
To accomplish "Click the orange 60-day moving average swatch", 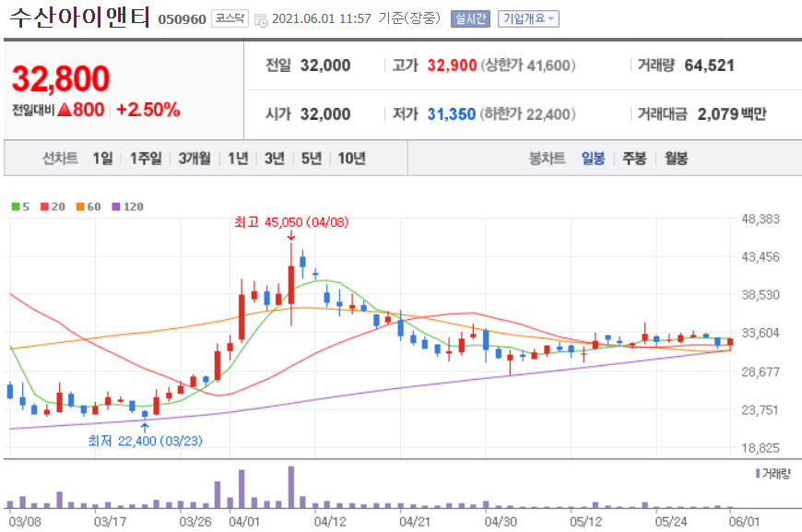I will (80, 207).
